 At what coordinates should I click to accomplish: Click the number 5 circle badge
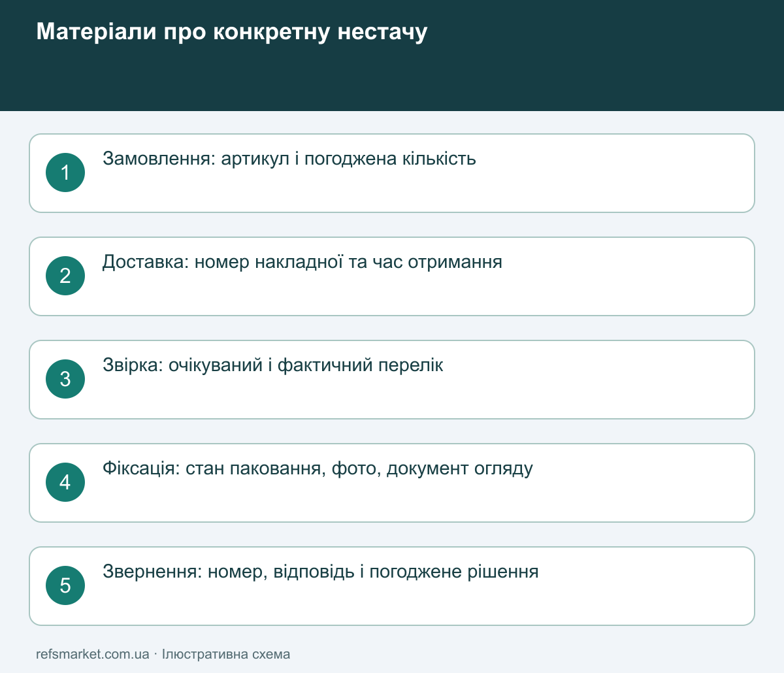pyautogui.click(x=65, y=585)
